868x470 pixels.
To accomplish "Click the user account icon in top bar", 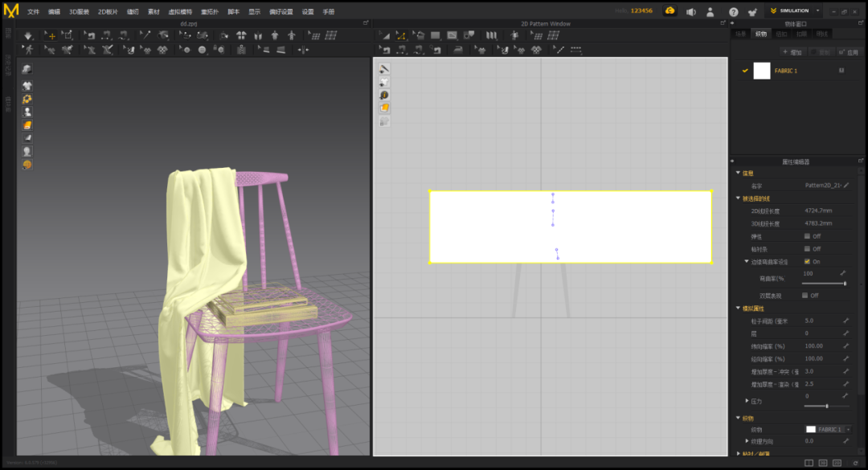I will point(710,11).
